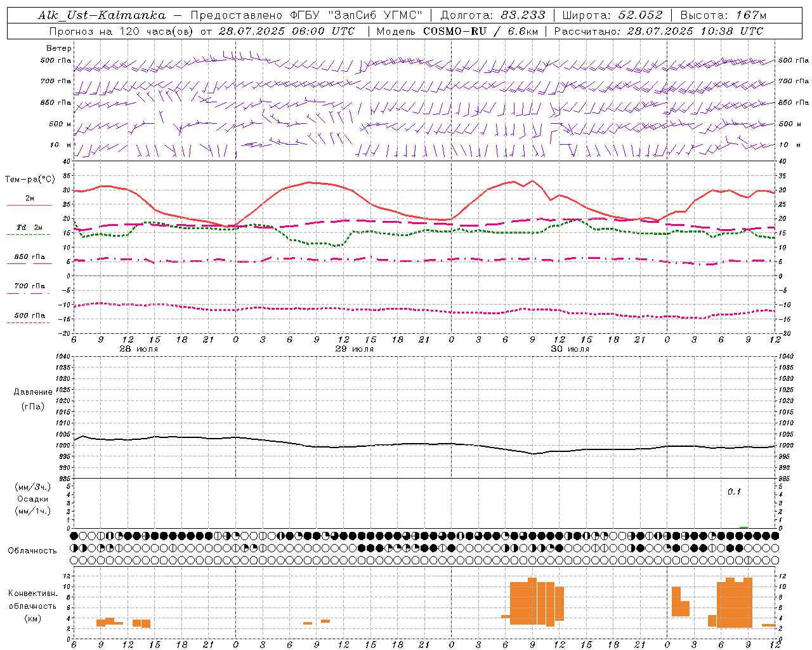812x650 pixels.
Task: Click the Осадки precipitation label
Action: point(33,499)
